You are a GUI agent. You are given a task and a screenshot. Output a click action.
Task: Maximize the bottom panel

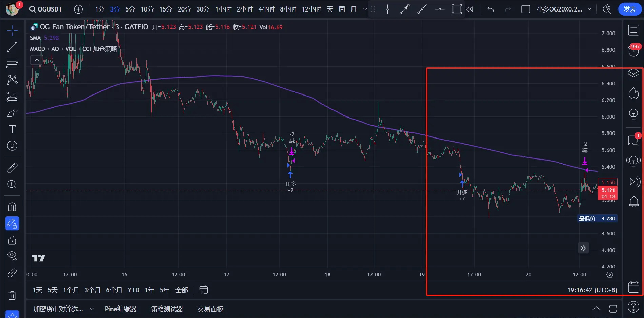point(613,309)
